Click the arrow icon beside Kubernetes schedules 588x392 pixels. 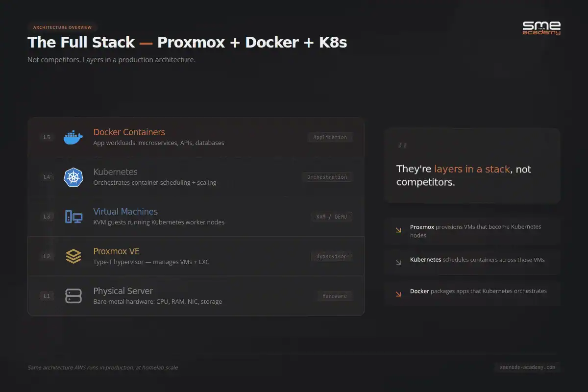point(398,262)
